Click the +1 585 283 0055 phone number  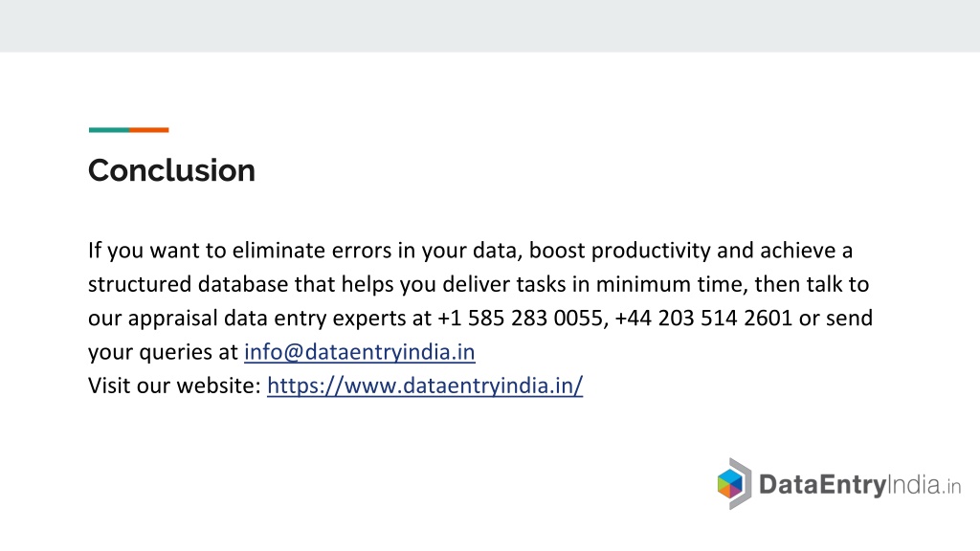(x=521, y=318)
